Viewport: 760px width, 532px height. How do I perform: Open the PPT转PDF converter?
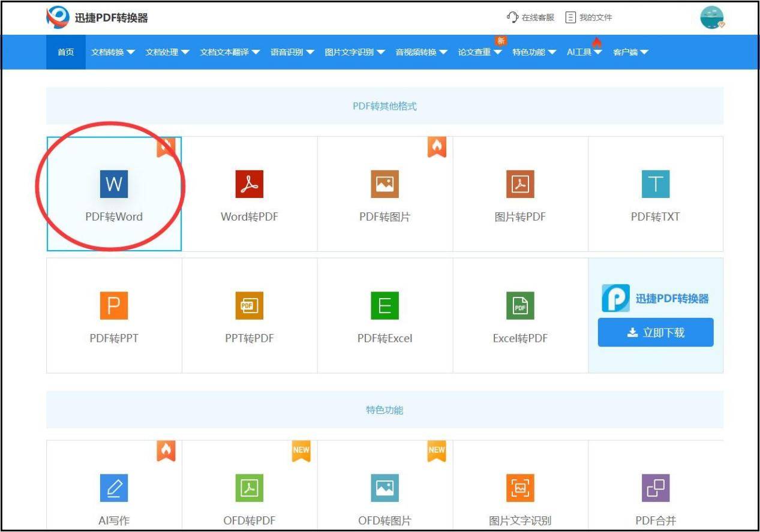pyautogui.click(x=248, y=314)
